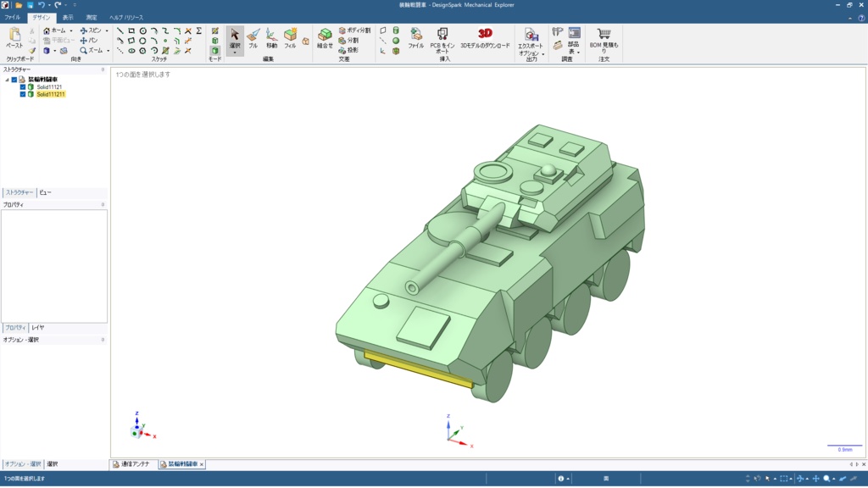Open the box-selection mode dropdown in status bar
This screenshot has width=868, height=488.
click(791, 479)
